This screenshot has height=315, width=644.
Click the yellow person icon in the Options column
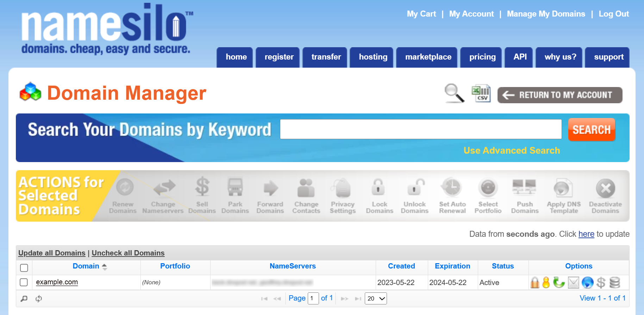546,283
